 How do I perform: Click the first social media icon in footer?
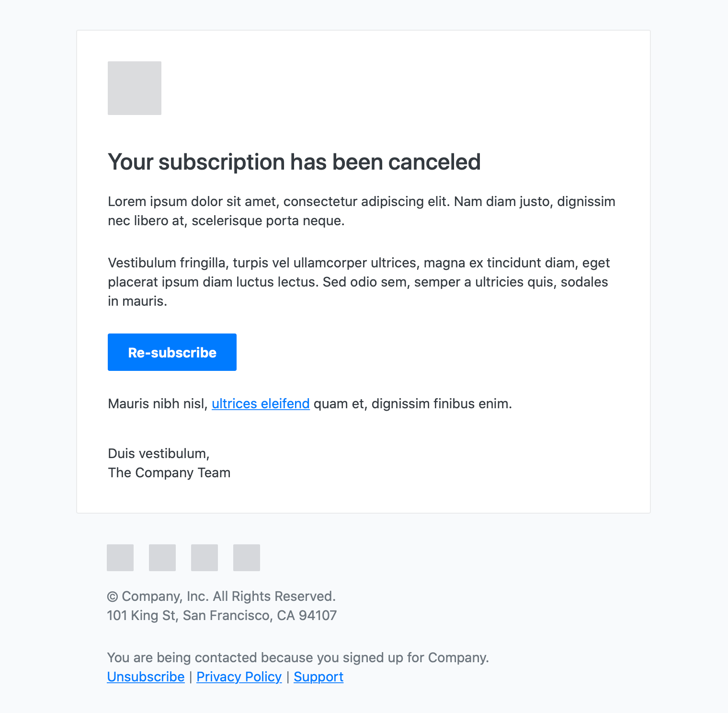tap(120, 558)
